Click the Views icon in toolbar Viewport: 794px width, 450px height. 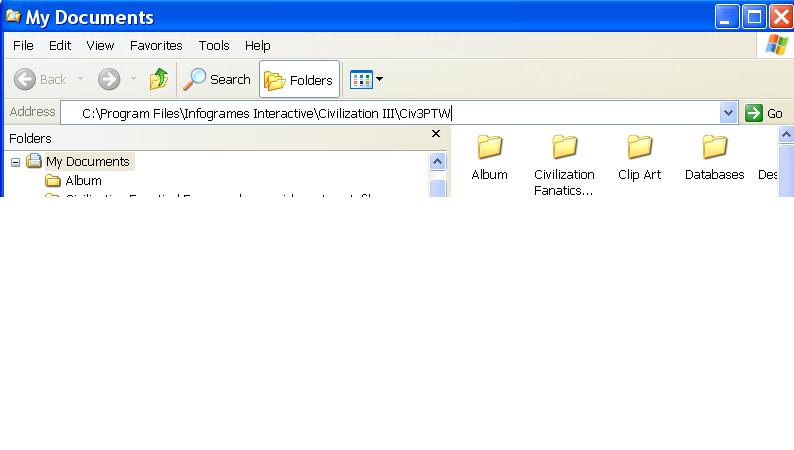pos(362,79)
